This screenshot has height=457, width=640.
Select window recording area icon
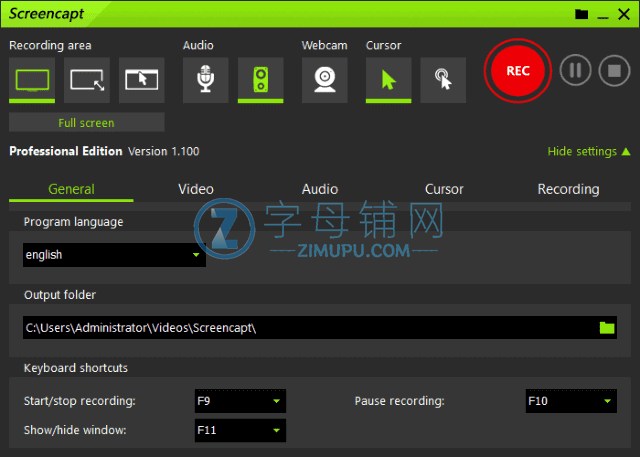pos(142,80)
